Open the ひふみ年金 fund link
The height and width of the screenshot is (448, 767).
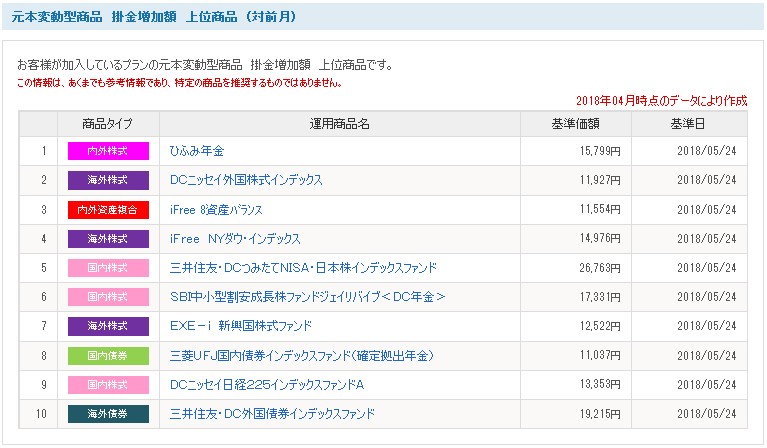(x=197, y=151)
